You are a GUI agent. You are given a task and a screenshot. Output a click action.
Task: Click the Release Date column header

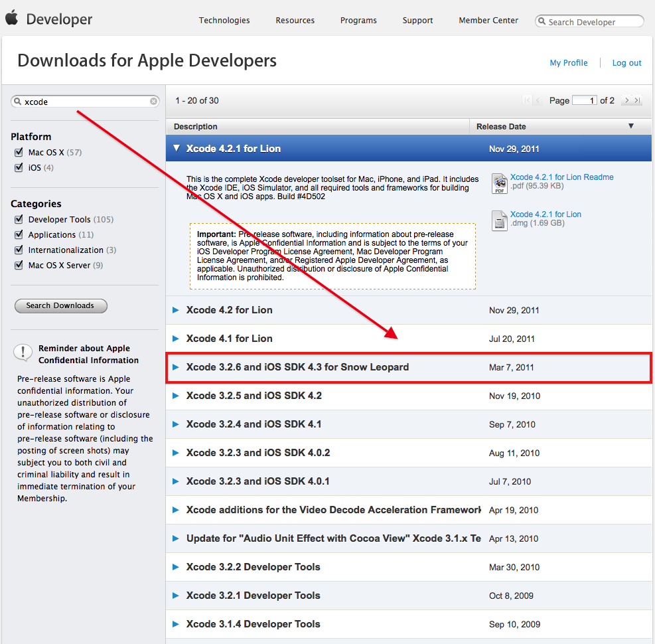point(561,126)
